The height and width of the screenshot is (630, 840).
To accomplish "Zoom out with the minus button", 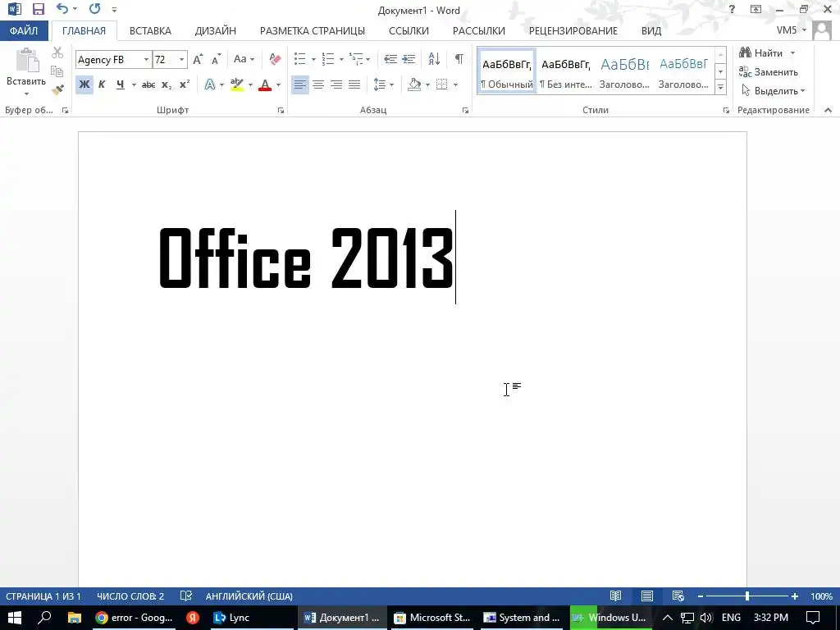I will point(701,596).
